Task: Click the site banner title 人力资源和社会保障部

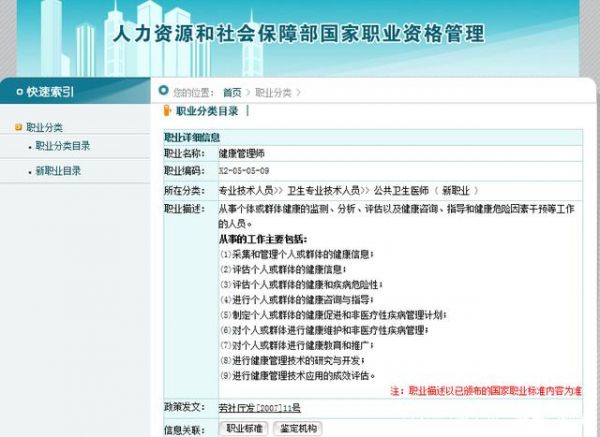Action: click(299, 34)
